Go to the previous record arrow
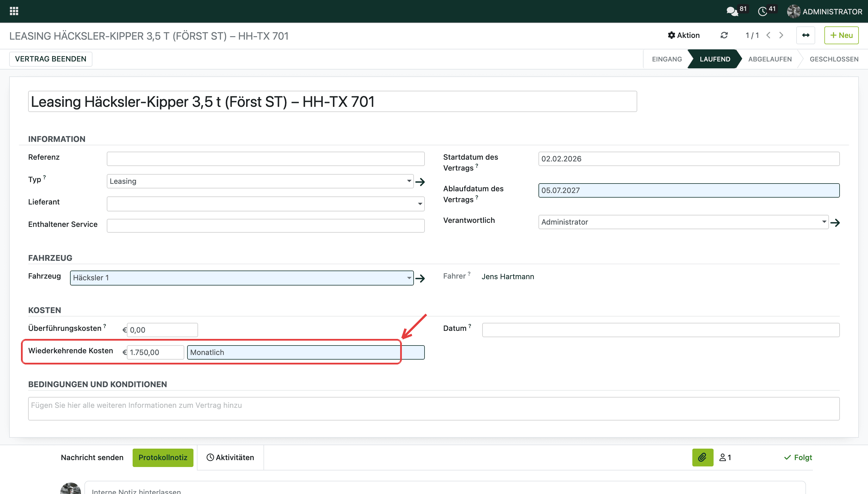 (769, 35)
